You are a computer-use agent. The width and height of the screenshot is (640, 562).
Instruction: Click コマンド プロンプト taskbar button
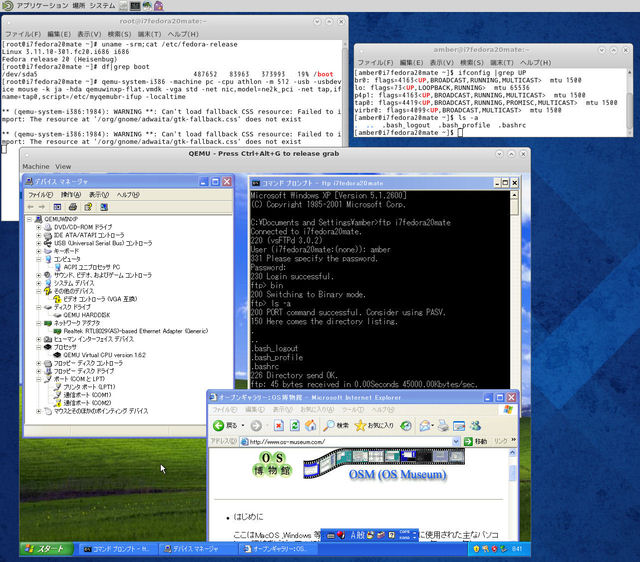point(117,549)
